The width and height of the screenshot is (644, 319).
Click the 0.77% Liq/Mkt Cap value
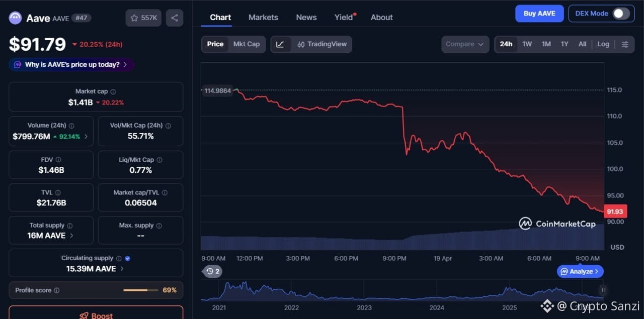click(x=141, y=170)
